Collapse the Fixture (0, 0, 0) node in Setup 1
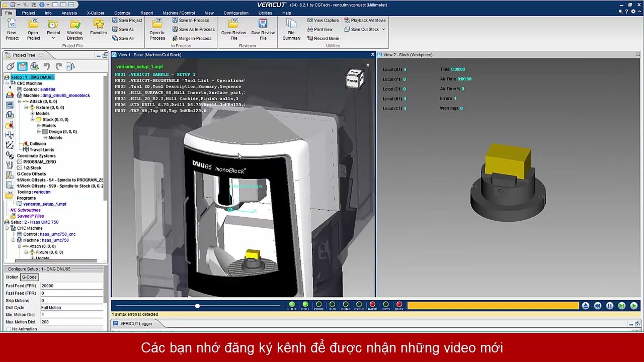Viewport: 644px width, 362px height. click(26, 108)
